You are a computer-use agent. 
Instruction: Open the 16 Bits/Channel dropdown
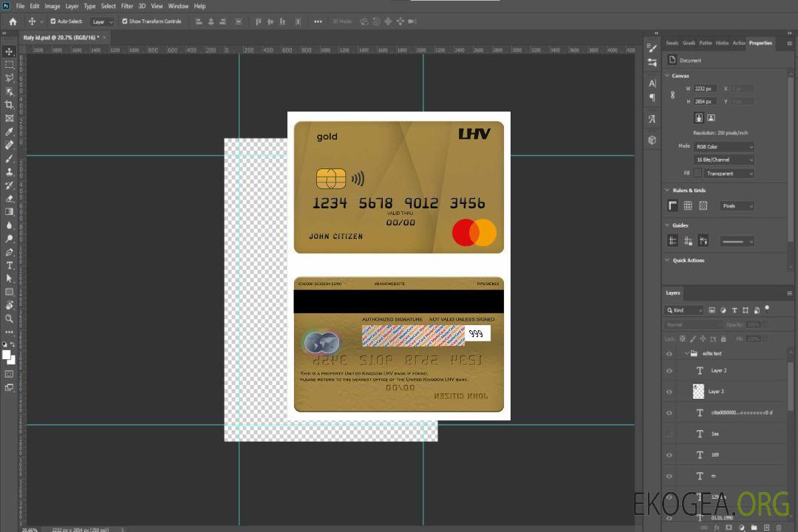[x=723, y=160]
